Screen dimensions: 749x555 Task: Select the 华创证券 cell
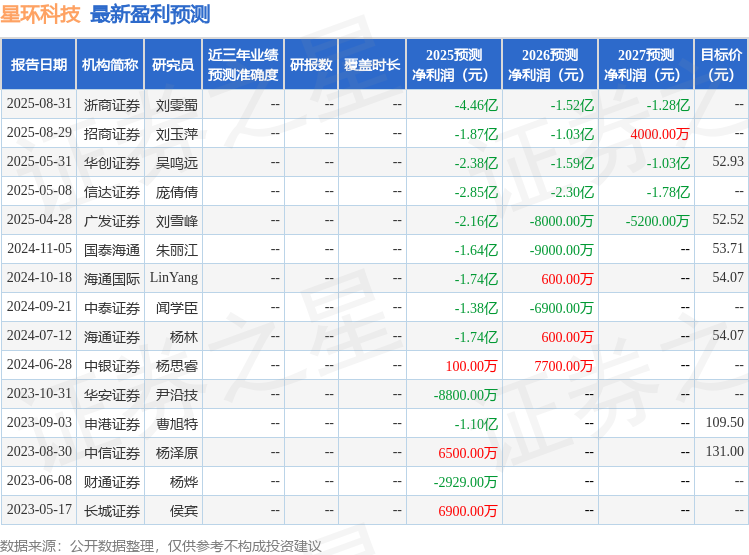112,163
